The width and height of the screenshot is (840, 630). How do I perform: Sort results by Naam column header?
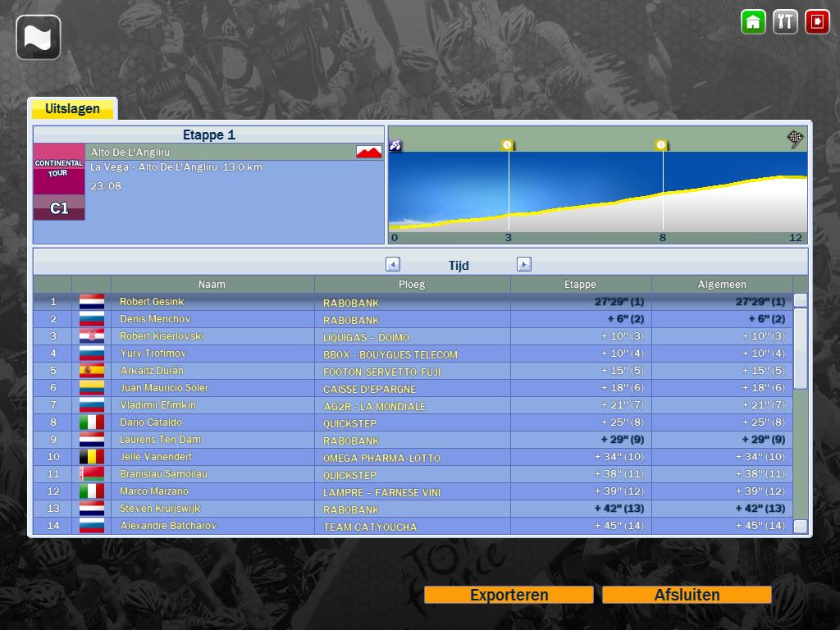pos(212,285)
